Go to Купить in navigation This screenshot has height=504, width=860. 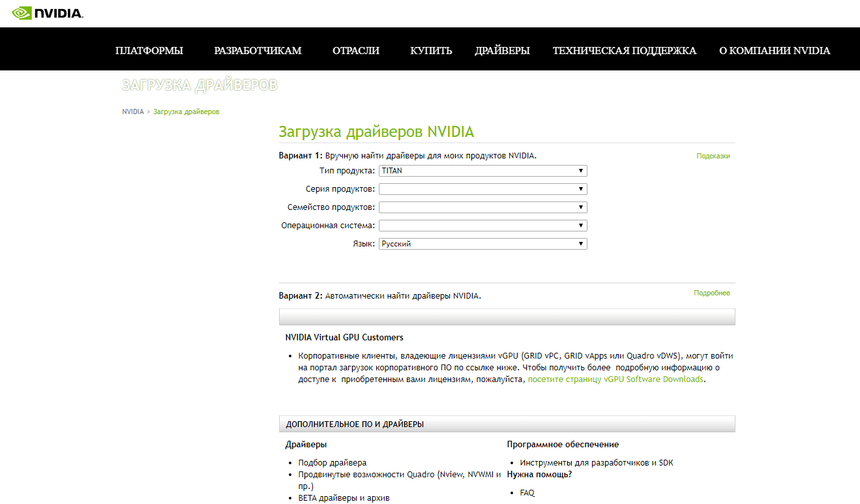431,51
